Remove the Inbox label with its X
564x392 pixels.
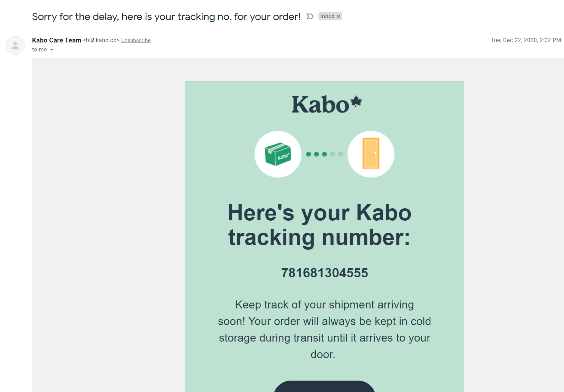(338, 17)
